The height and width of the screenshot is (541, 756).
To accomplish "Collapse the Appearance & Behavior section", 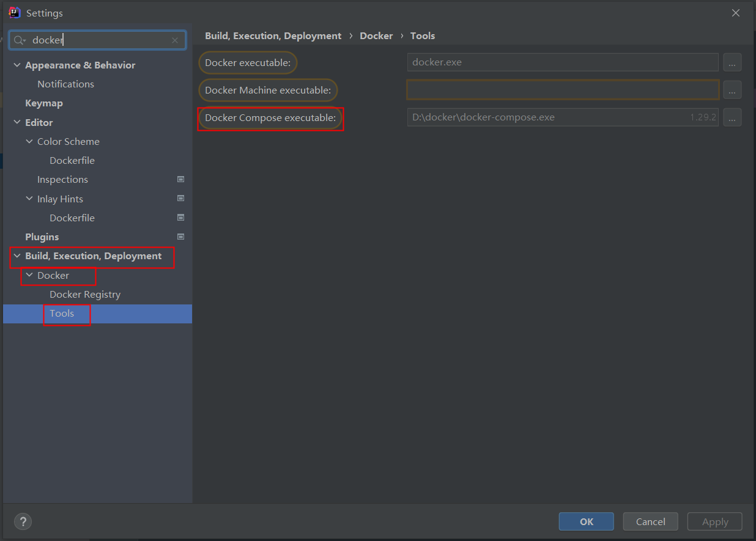I will 16,65.
